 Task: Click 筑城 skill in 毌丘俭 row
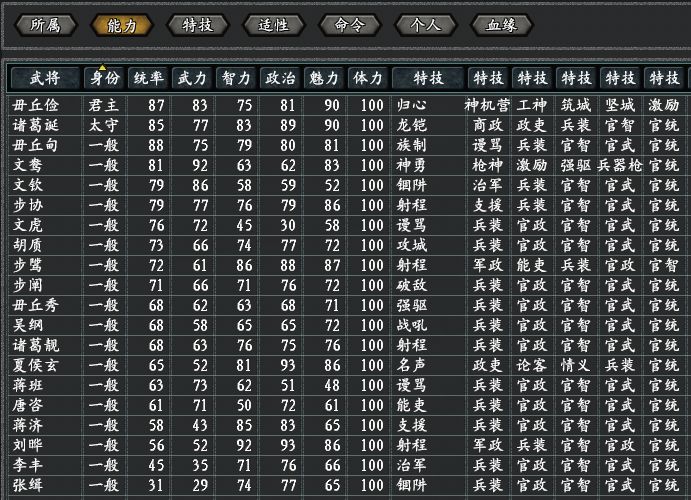tap(576, 105)
